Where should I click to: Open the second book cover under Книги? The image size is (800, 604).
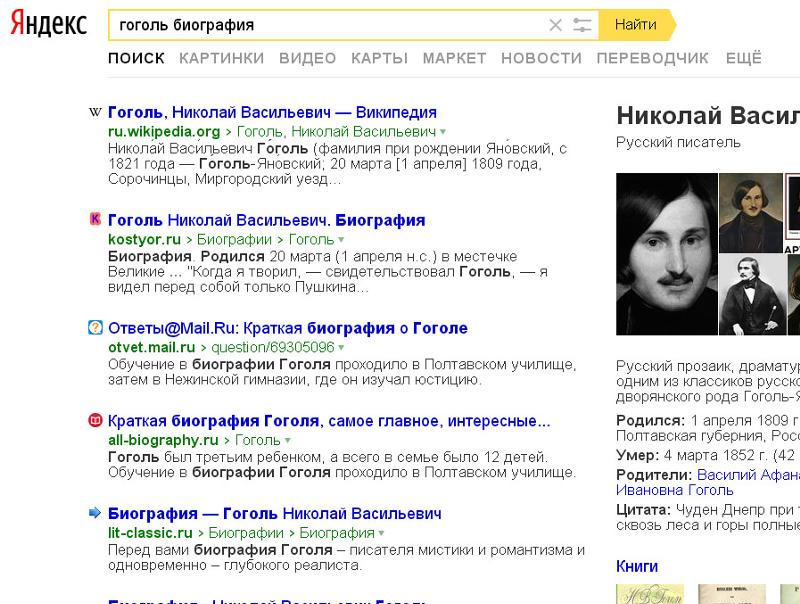coord(732,594)
